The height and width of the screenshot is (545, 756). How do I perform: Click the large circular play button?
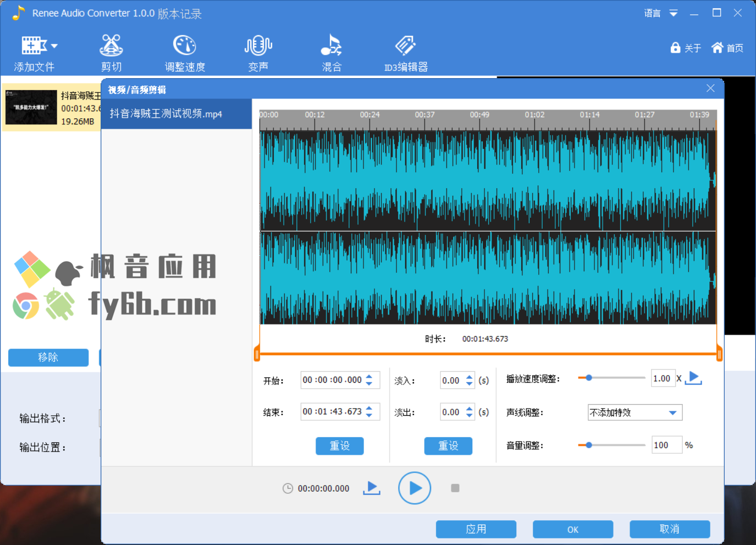pos(415,488)
